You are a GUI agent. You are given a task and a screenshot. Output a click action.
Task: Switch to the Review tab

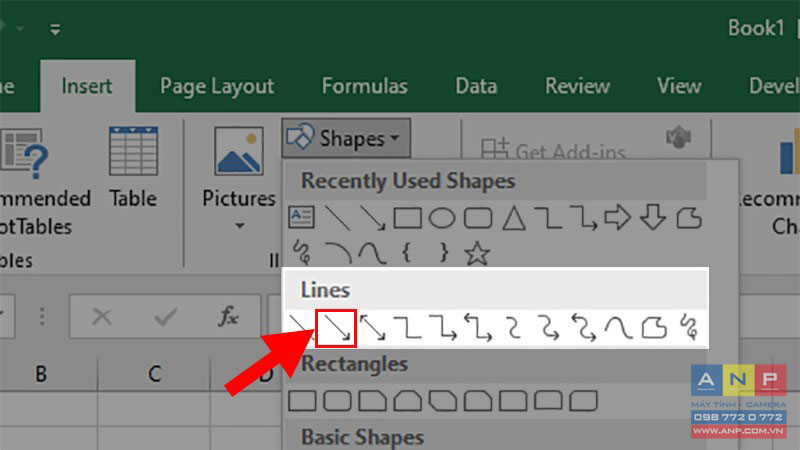[578, 86]
